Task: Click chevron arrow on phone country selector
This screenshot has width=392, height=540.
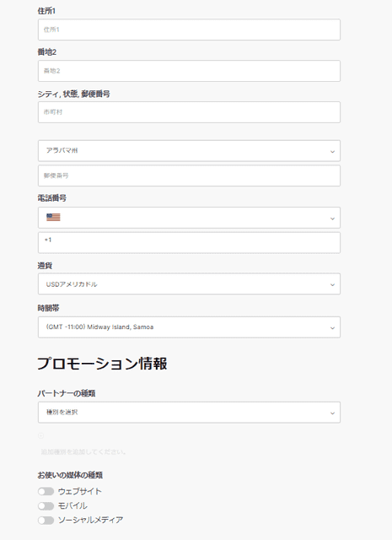Action: click(x=332, y=219)
